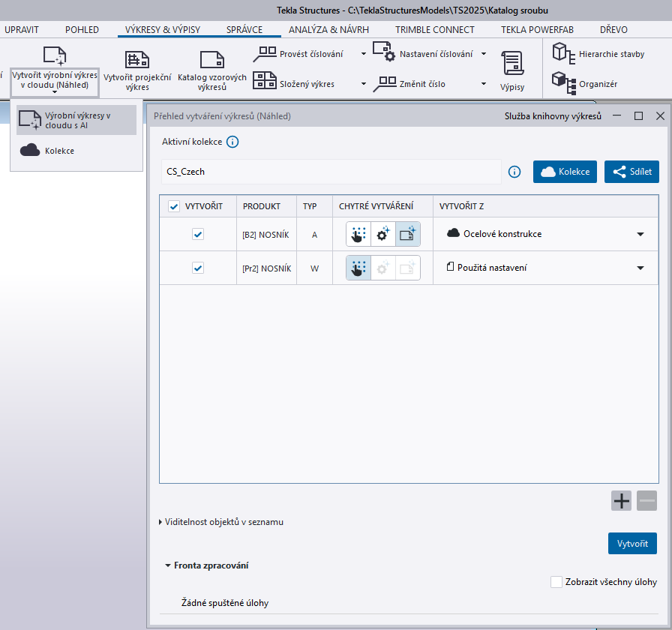Open TEKLA POWERFAB tab
Screen dimensions: 672x630
click(537, 29)
